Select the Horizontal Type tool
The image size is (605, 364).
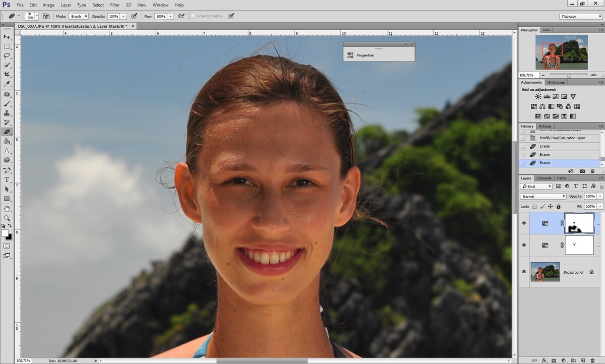tap(7, 180)
